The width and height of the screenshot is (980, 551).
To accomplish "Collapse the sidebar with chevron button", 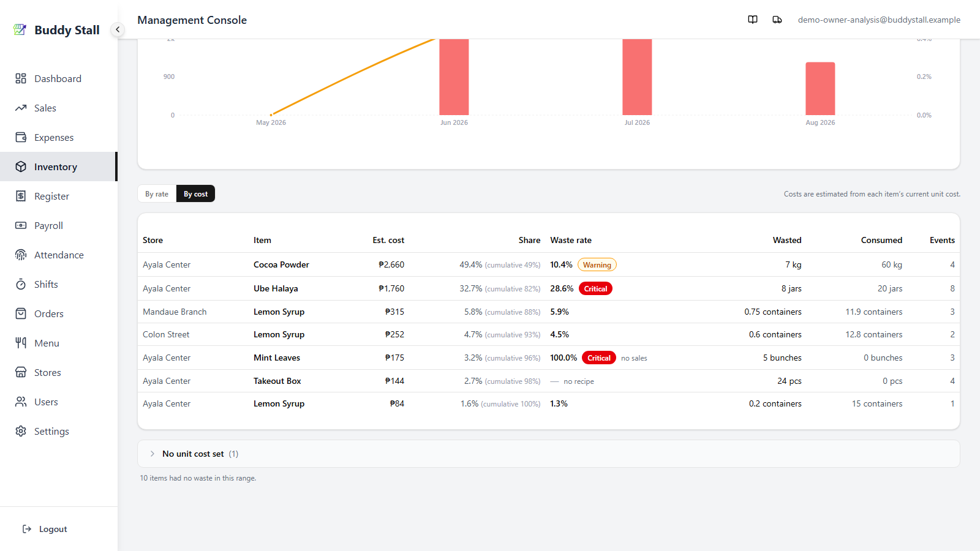I will click(x=118, y=29).
